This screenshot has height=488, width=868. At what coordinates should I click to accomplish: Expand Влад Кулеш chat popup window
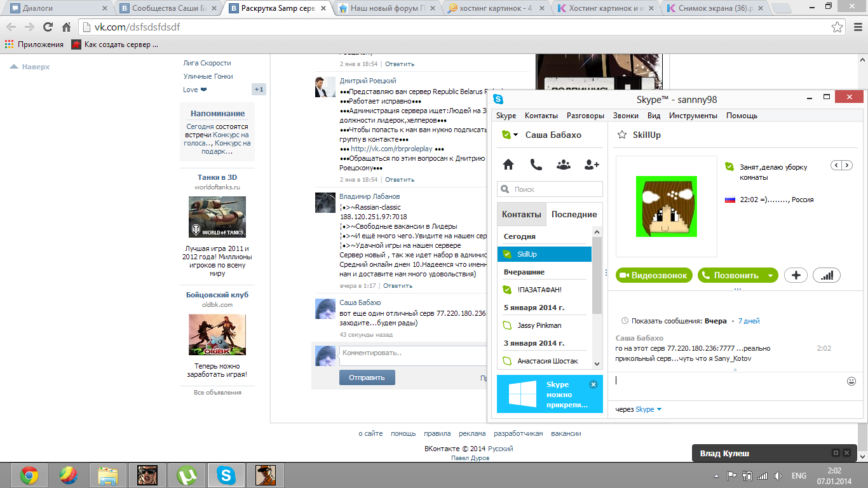click(x=836, y=453)
